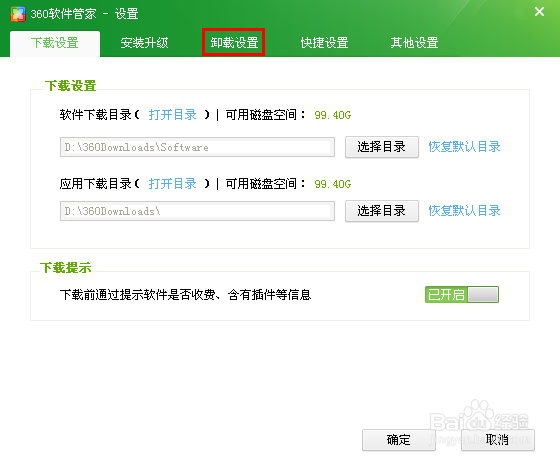560x460 pixels.
Task: Select the 卸载设置 tab
Action: pyautogui.click(x=234, y=43)
